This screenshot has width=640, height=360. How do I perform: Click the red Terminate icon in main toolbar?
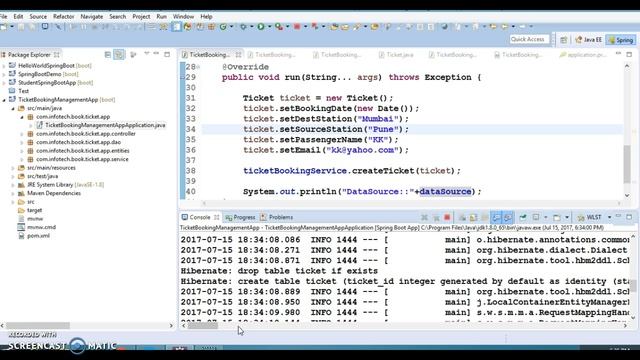click(x=297, y=27)
